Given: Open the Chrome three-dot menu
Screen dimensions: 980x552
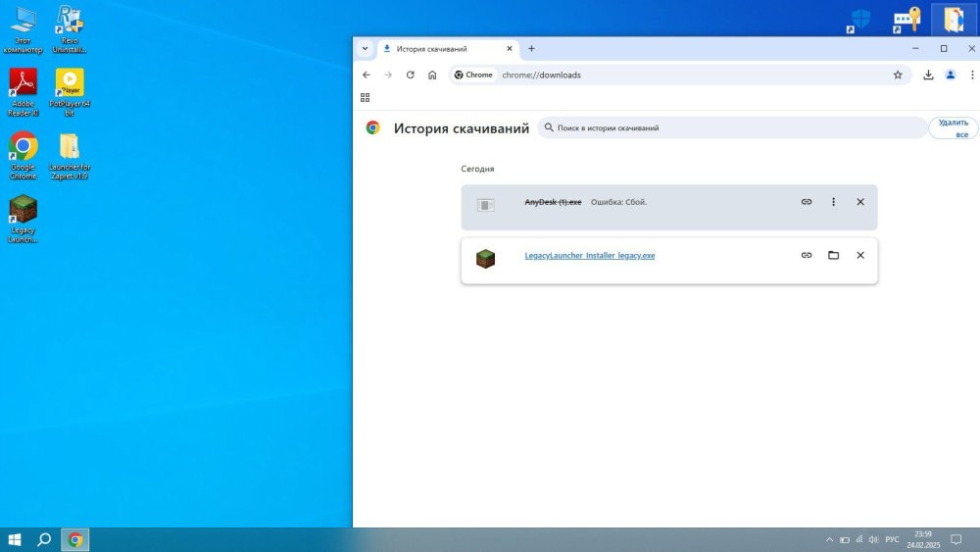Looking at the screenshot, I should point(972,75).
